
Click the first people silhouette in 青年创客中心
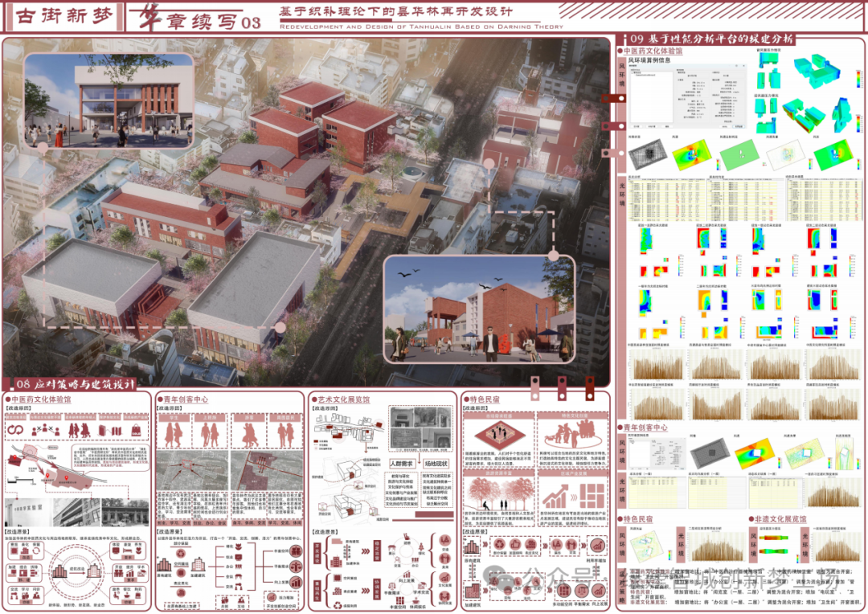click(x=174, y=435)
